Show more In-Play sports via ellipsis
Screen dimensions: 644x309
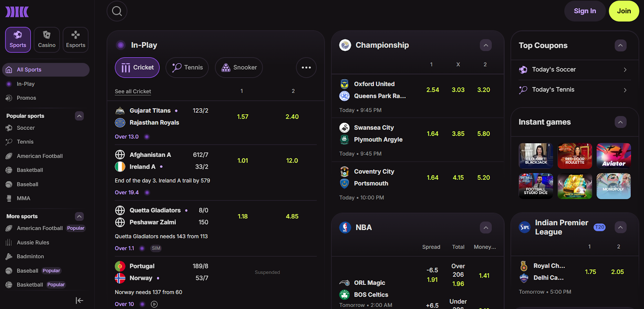(306, 68)
